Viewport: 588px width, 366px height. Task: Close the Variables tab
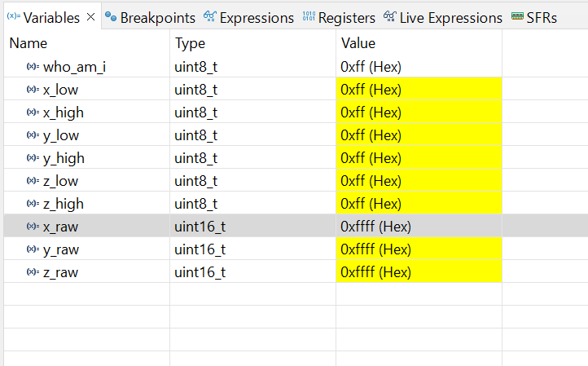(90, 17)
